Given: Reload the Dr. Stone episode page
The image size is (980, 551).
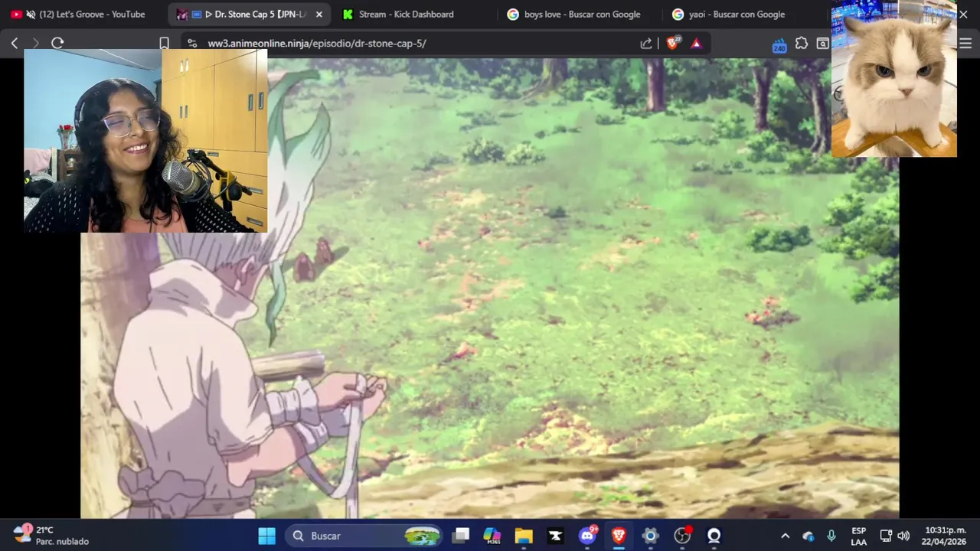Looking at the screenshot, I should (x=57, y=43).
